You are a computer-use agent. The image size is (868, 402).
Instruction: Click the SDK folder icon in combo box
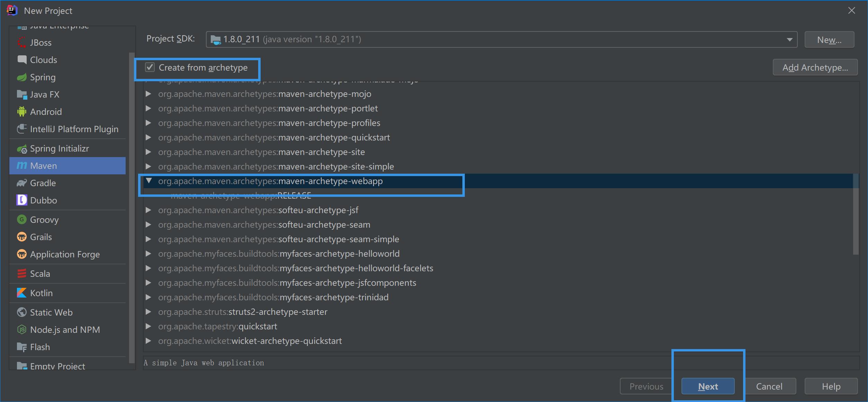[x=216, y=40]
